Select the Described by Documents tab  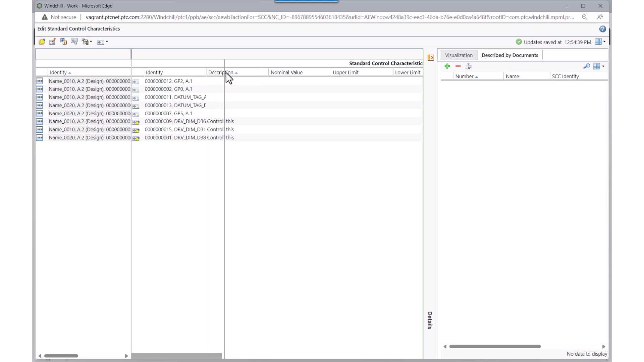pos(509,55)
